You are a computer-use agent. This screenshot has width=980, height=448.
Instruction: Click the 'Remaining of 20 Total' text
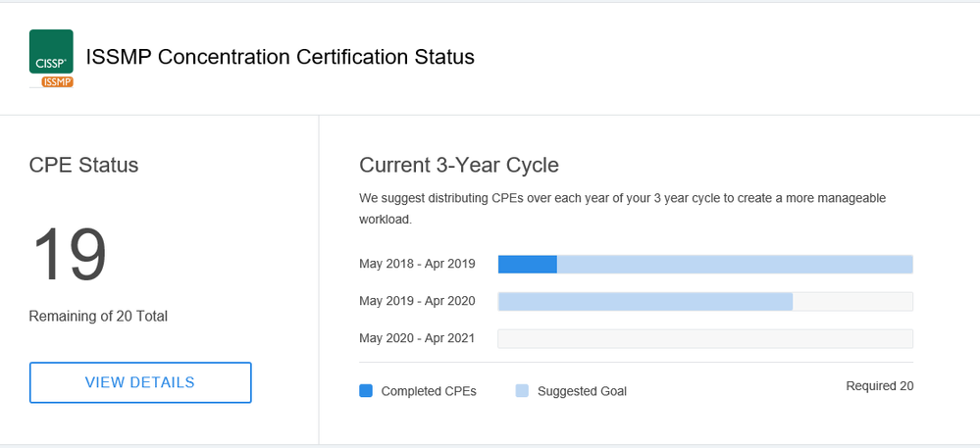click(x=98, y=316)
